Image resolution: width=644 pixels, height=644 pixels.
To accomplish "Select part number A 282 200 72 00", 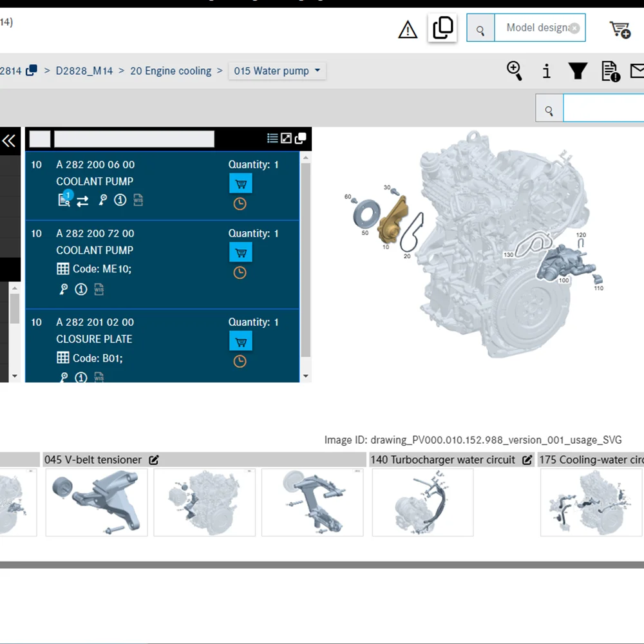I will (95, 233).
